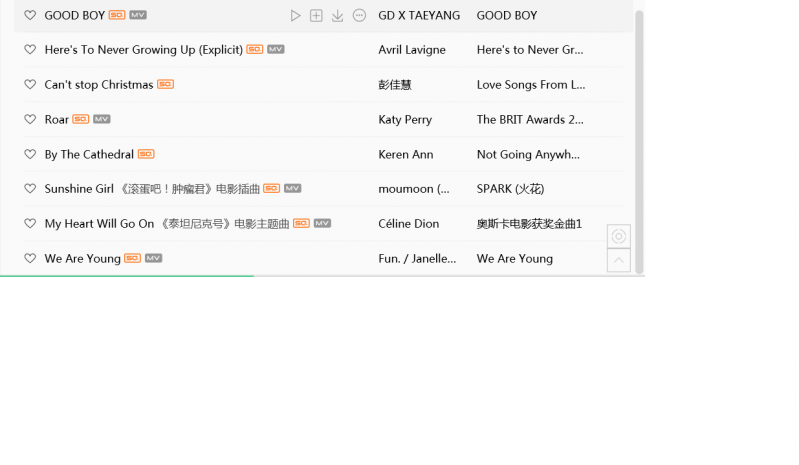This screenshot has width=799, height=465.
Task: Open artist Céline Dion
Action: click(x=409, y=224)
